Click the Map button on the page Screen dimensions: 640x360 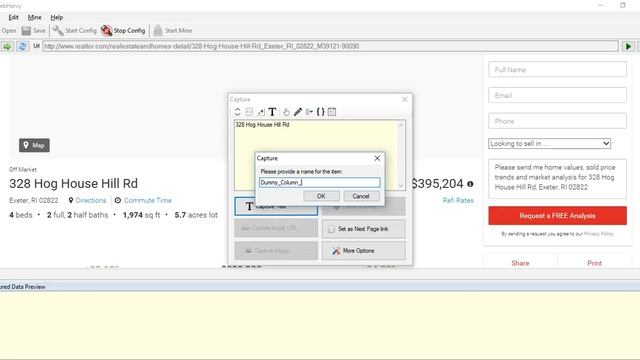click(x=34, y=145)
